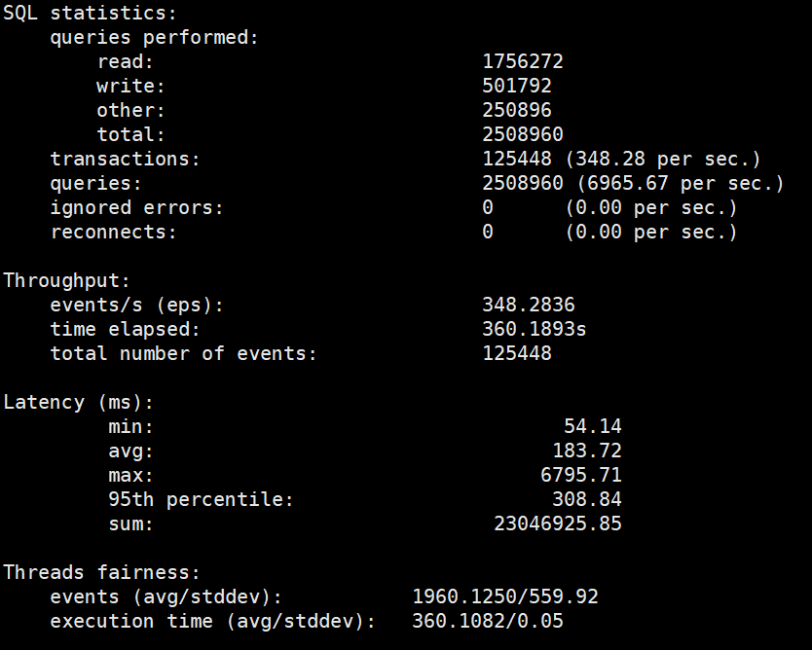
Task: Click the time elapsed value 360.1893s
Action: 535,329
